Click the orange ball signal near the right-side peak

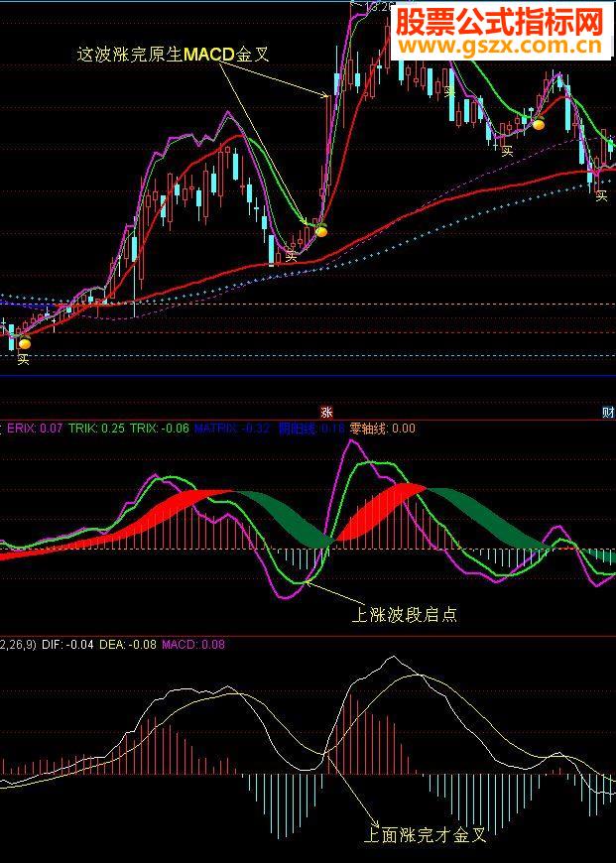click(539, 124)
